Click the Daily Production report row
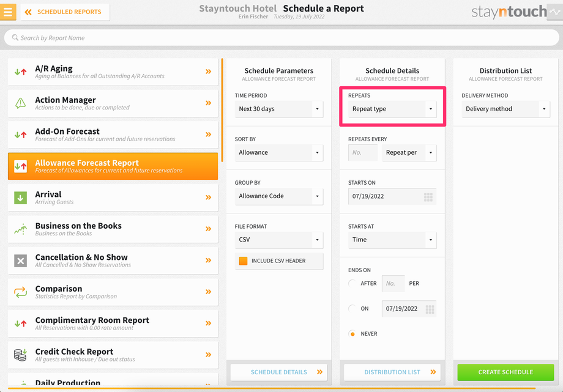563x392 pixels. (113, 380)
